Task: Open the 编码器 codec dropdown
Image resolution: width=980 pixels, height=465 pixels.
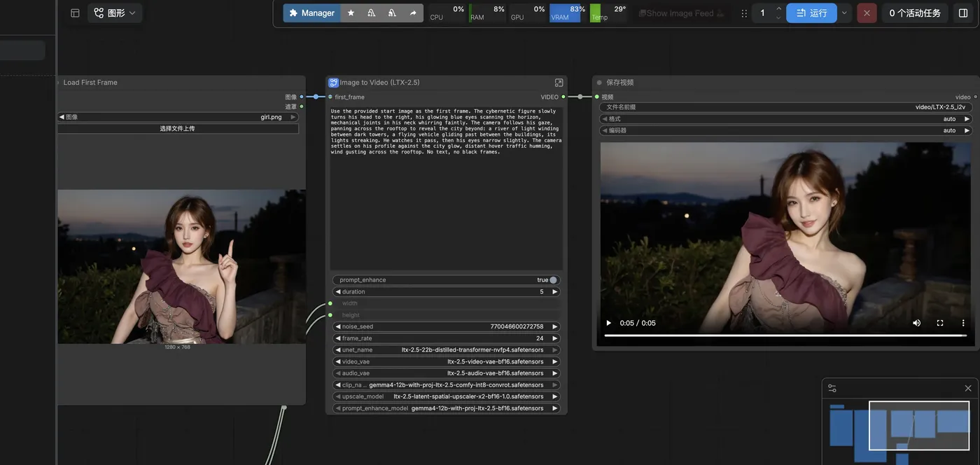Action: click(786, 130)
